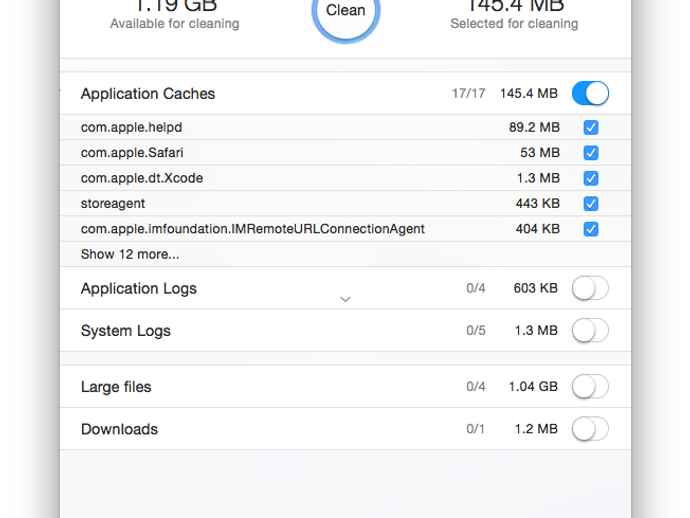
Task: Uncheck IMRemoteURLConnectionAgent cache checkbox
Action: pyautogui.click(x=591, y=229)
